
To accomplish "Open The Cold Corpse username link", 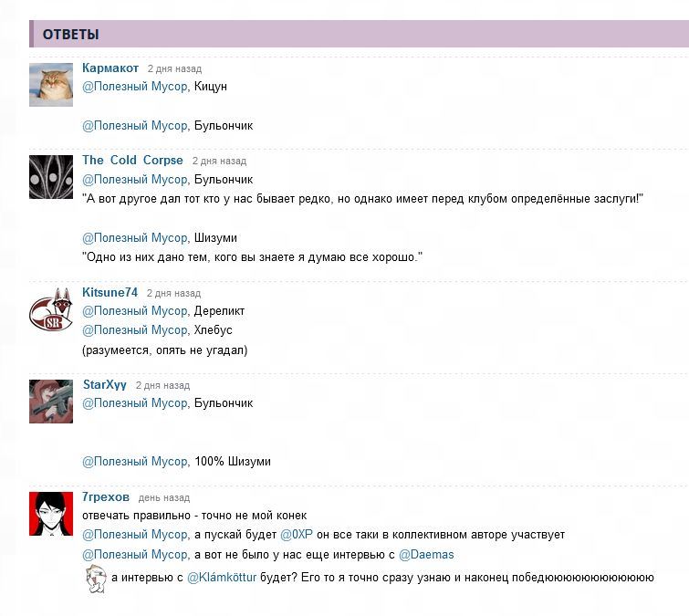I will [132, 160].
